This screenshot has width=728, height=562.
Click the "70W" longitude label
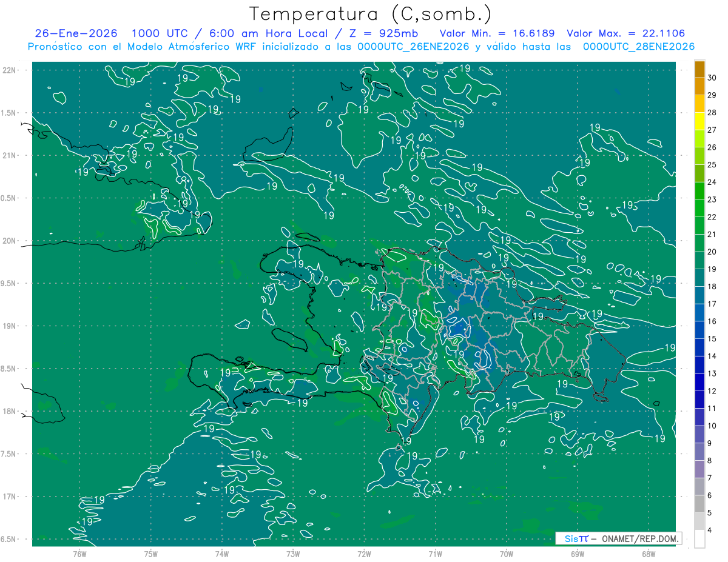pos(507,554)
